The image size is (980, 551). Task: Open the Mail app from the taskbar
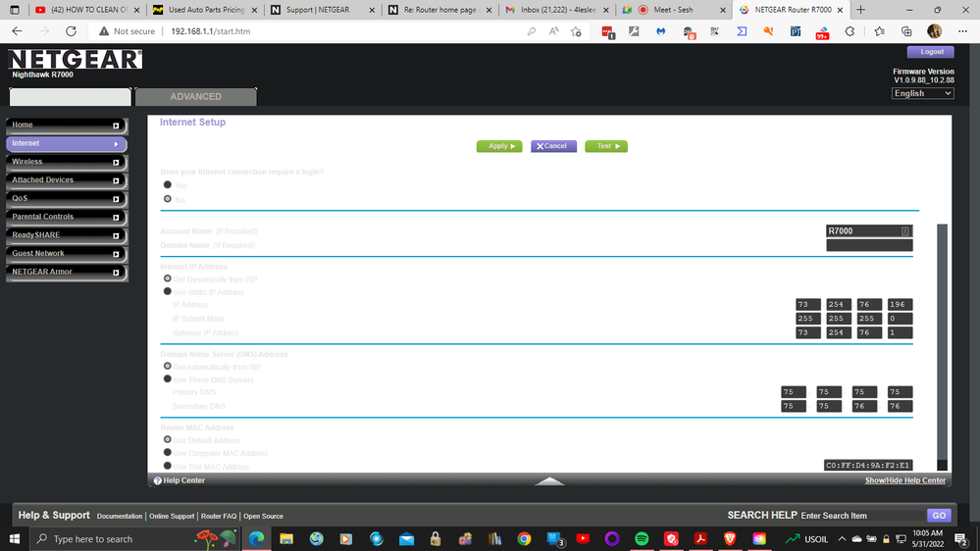tap(406, 538)
